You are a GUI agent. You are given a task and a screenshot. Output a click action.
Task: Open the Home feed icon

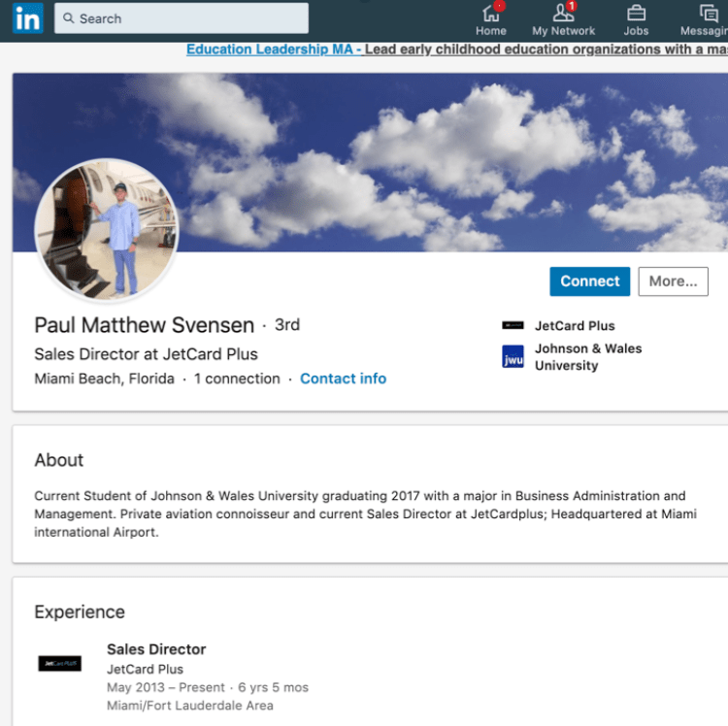point(490,14)
